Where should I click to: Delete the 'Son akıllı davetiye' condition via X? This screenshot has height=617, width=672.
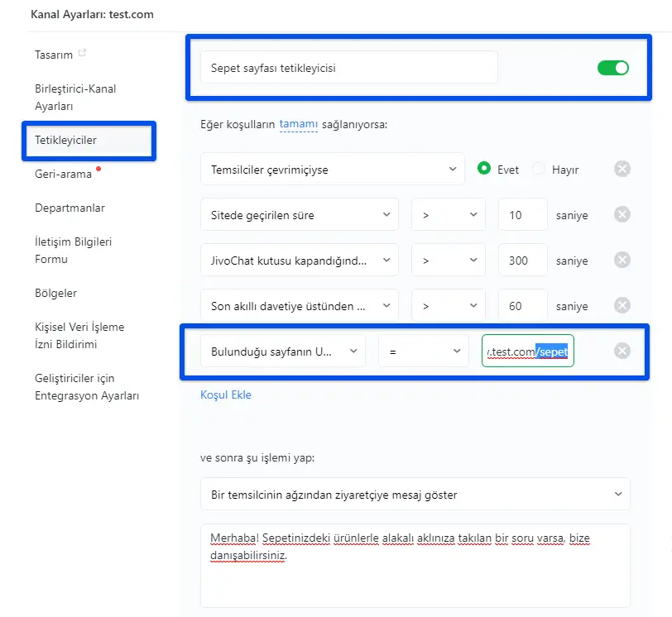coord(622,306)
